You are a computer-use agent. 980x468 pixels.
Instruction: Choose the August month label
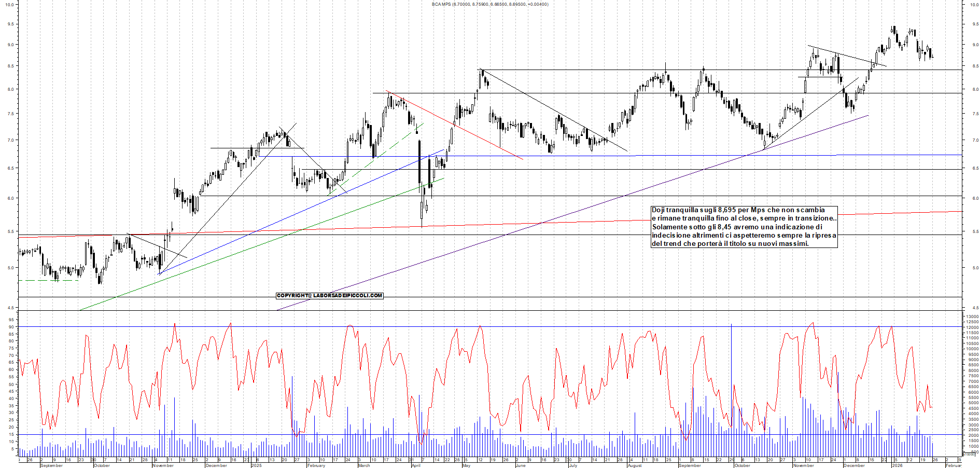pos(635,465)
